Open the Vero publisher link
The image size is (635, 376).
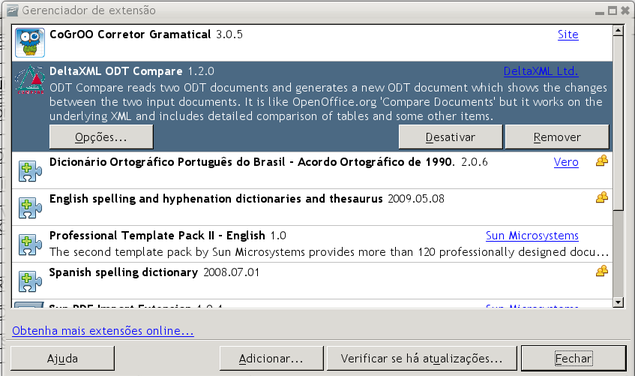click(x=566, y=162)
